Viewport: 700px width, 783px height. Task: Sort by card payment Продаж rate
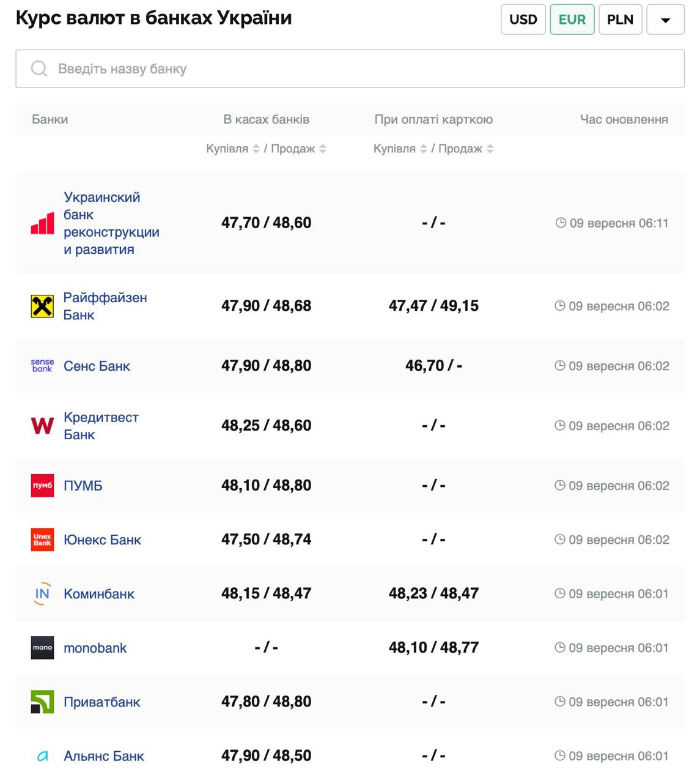[490, 149]
